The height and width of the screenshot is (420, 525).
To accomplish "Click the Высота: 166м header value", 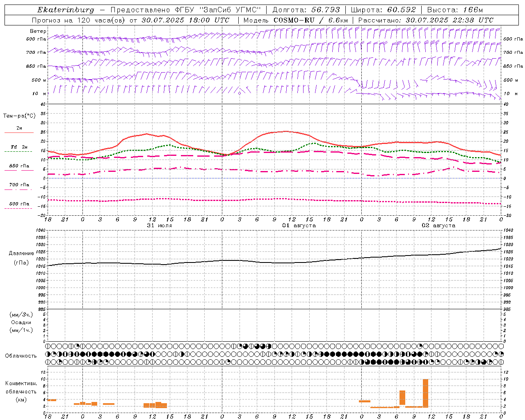I will click(455, 10).
